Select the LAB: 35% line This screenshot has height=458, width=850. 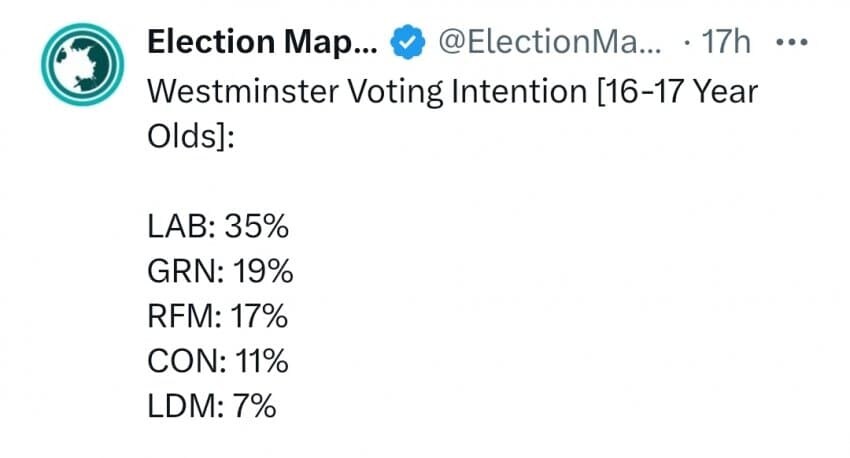(218, 226)
